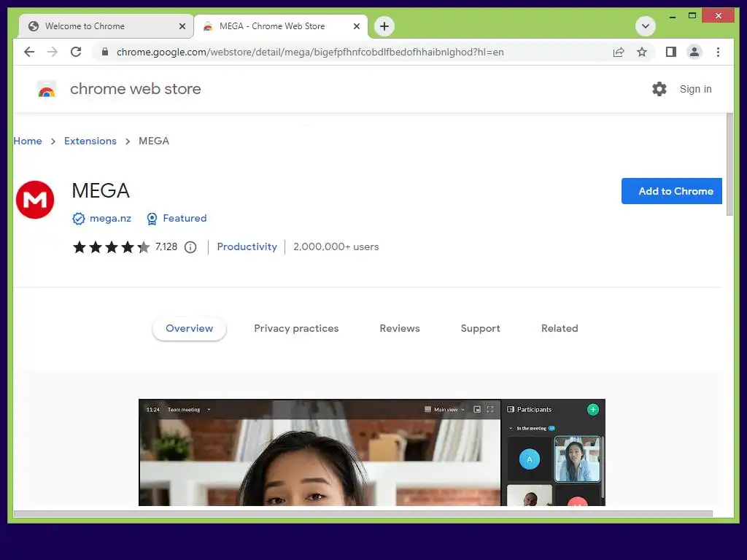747x560 pixels.
Task: Open the web store settings gear
Action: click(x=659, y=89)
